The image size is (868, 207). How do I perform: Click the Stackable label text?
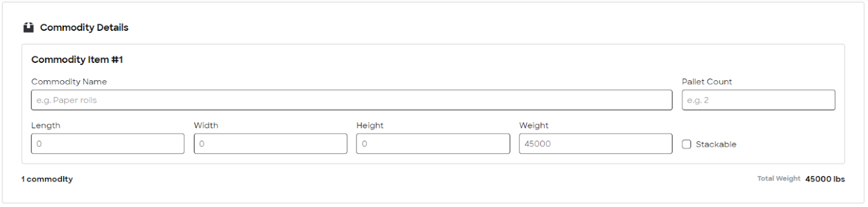pos(716,144)
